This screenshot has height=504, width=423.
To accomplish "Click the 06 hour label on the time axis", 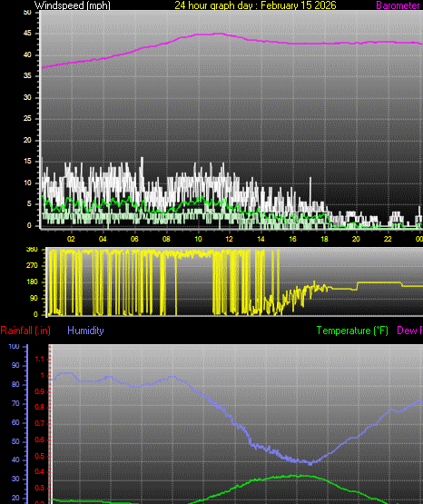I will [x=134, y=239].
